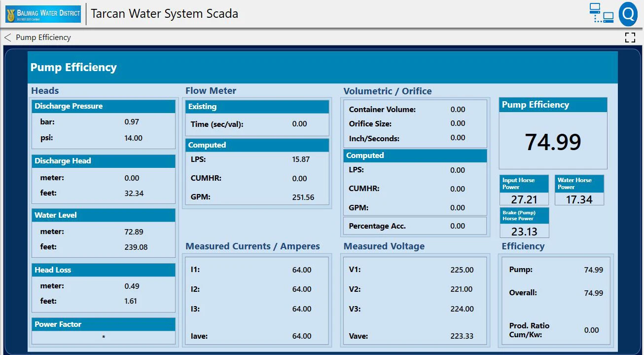
Task: Click the Baliwag Water District logo
Action: pyautogui.click(x=42, y=13)
